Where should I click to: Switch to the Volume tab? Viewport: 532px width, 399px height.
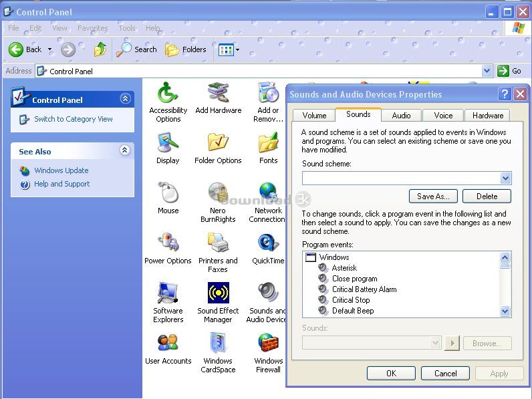pyautogui.click(x=314, y=116)
